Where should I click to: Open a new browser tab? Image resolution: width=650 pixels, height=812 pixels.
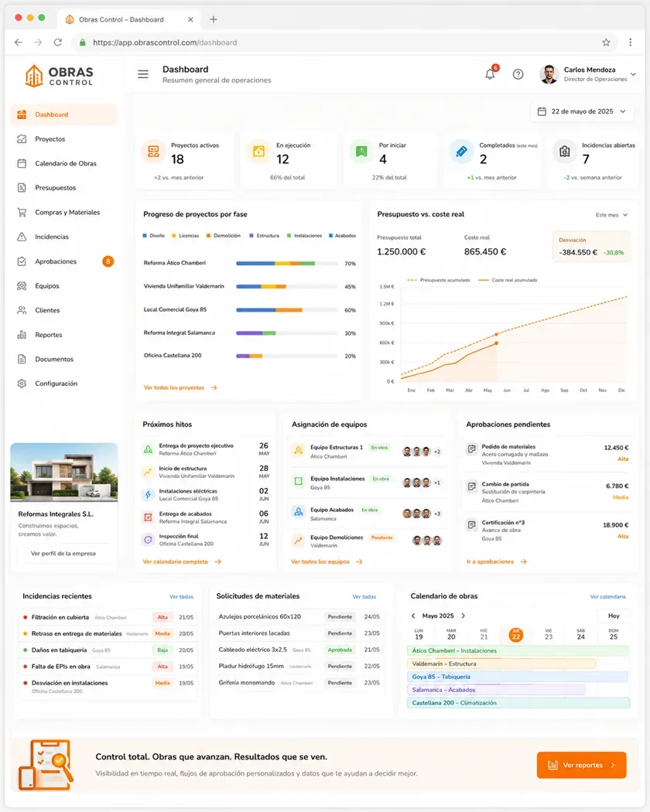coord(213,19)
